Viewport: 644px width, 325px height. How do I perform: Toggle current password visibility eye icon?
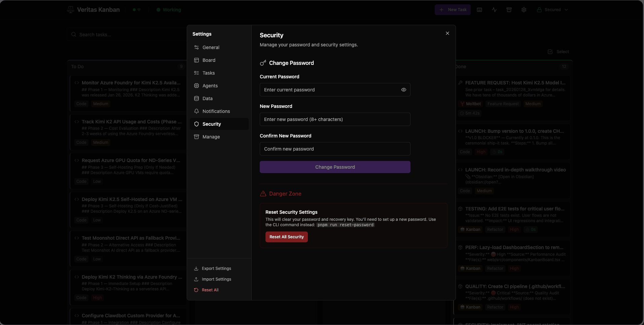[x=403, y=90]
